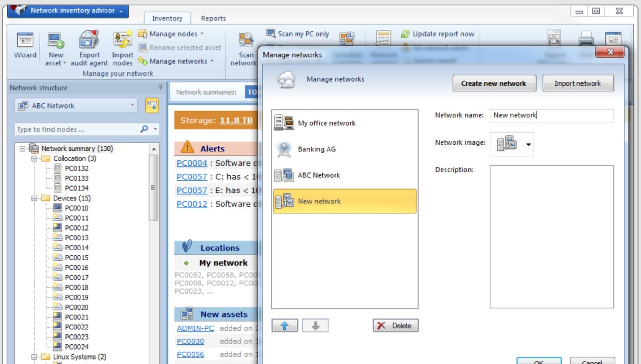Viewport: 641px width, 364px height.
Task: Click the yellow network structure button
Action: click(152, 105)
